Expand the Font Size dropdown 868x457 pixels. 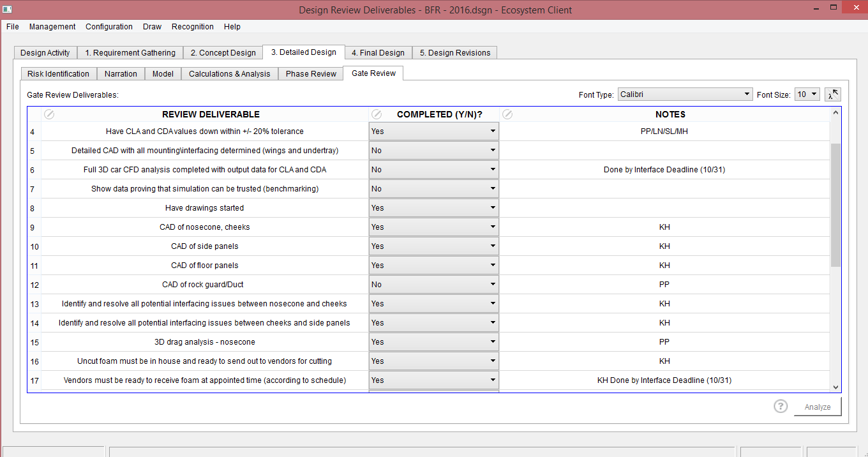coord(807,94)
